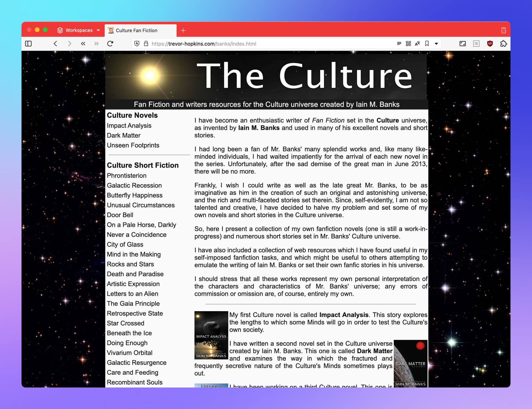Click the capture screenshot icon

pyautogui.click(x=462, y=44)
